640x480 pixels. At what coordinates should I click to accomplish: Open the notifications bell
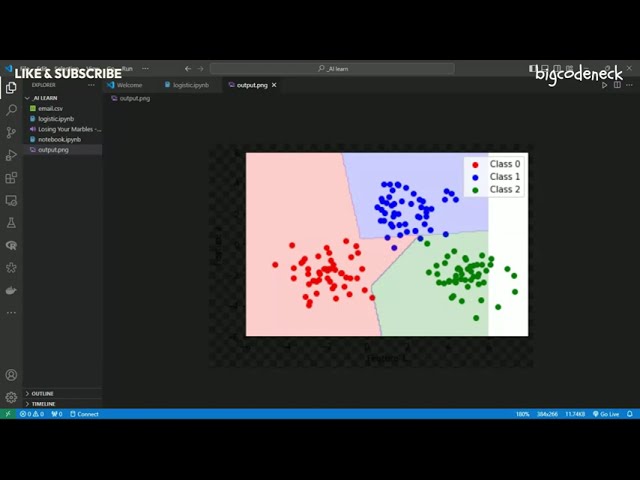pyautogui.click(x=630, y=414)
